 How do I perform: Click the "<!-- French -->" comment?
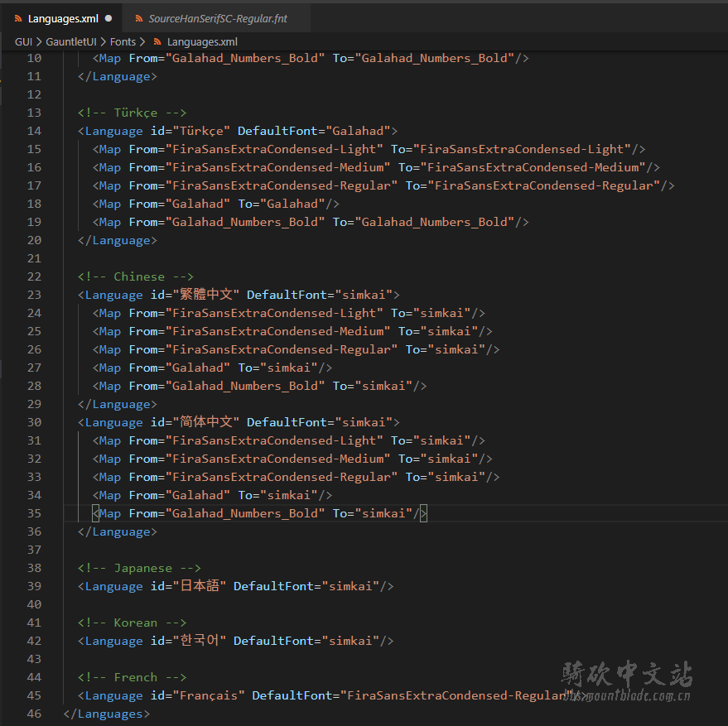click(132, 677)
